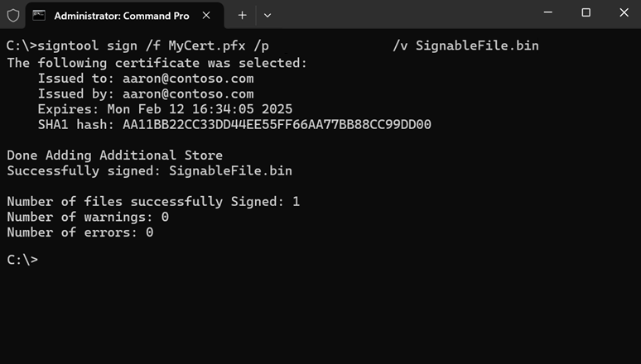Maximize the terminal window
This screenshot has height=364, width=641.
(x=586, y=12)
